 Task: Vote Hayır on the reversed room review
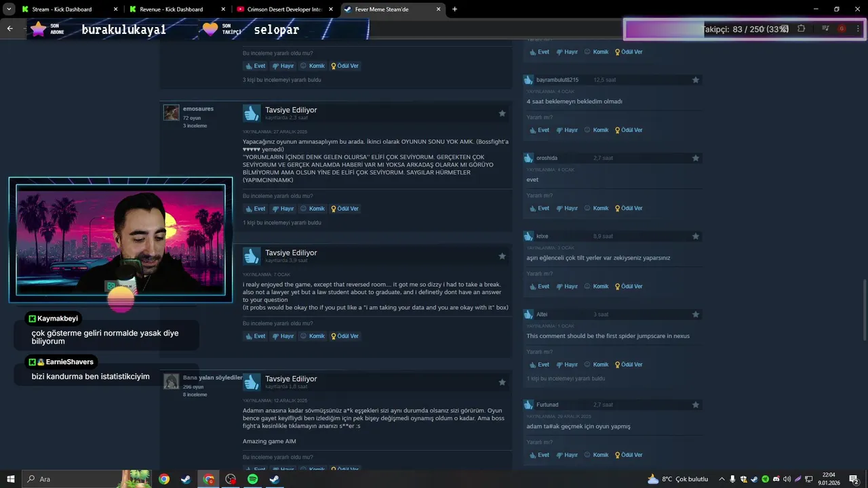coord(283,336)
